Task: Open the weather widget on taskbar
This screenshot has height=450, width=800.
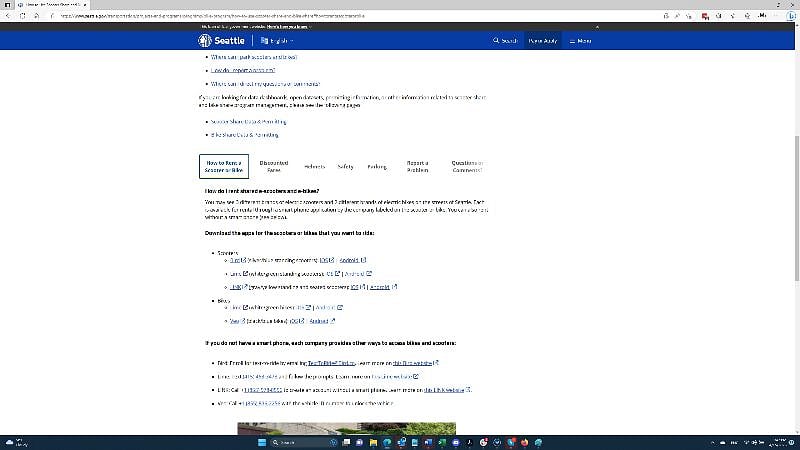Action: pyautogui.click(x=16, y=442)
